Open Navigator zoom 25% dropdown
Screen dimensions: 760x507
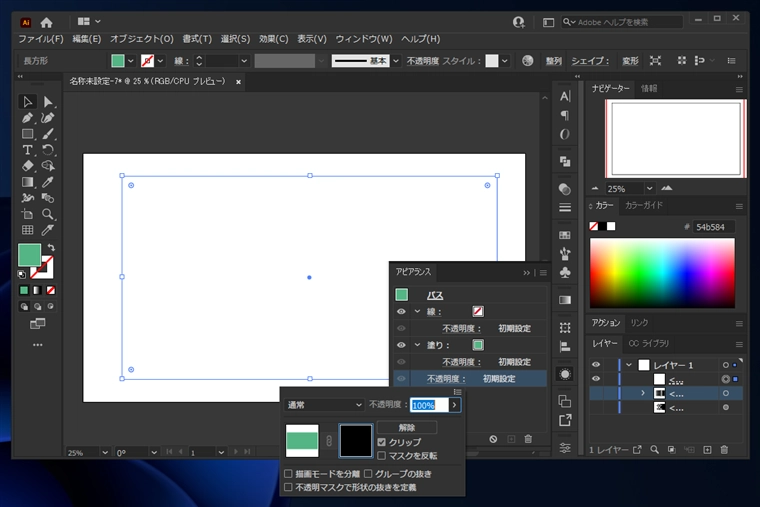coord(649,189)
